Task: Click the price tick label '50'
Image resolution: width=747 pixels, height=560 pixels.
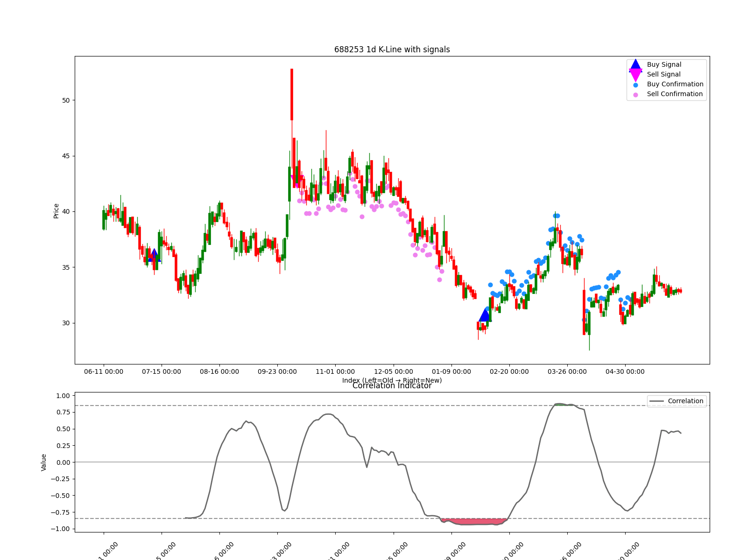Action: 66,100
